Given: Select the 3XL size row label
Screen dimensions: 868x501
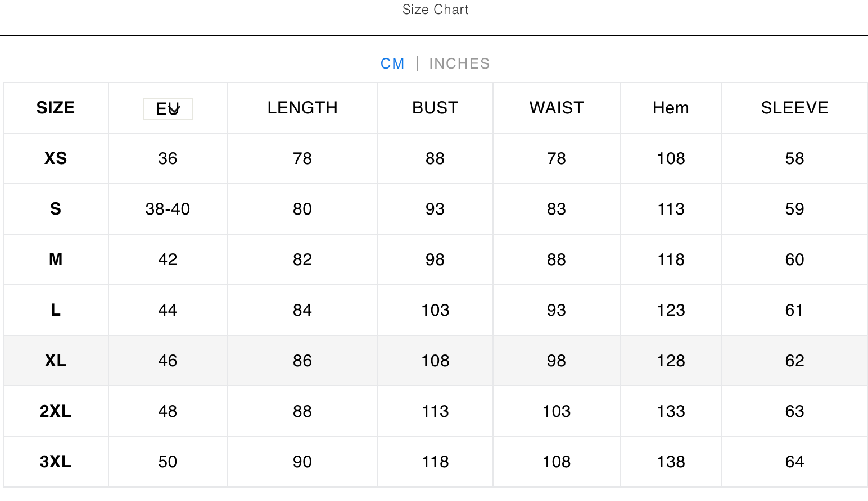Looking at the screenshot, I should click(x=56, y=462).
